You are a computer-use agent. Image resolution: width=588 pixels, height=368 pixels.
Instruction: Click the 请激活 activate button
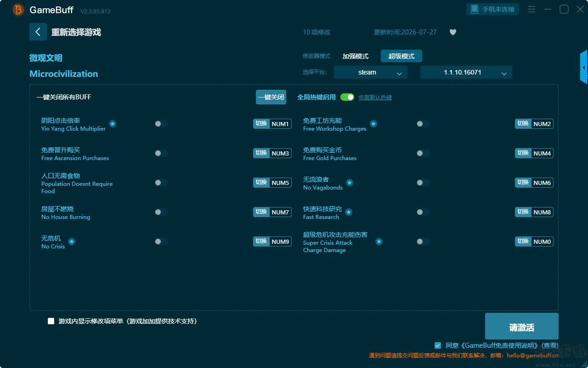point(522,327)
